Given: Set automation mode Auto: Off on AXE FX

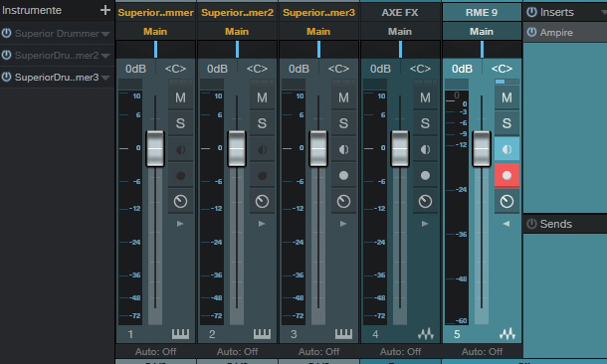Looking at the screenshot, I should (400, 352).
